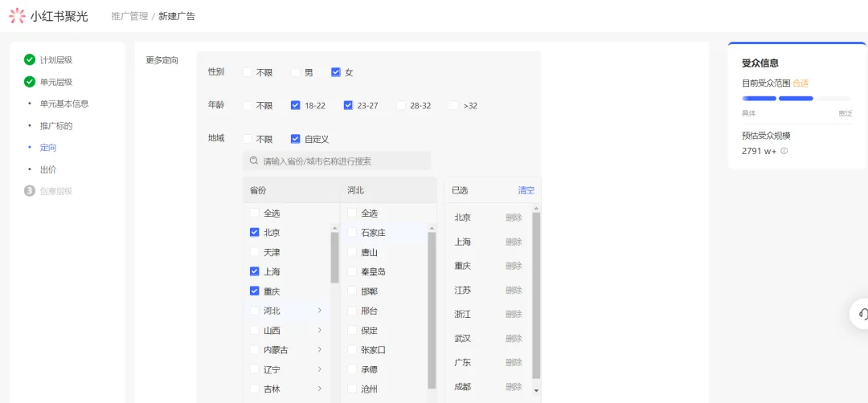
Task: Check the 山西 province checkbox
Action: pyautogui.click(x=255, y=331)
